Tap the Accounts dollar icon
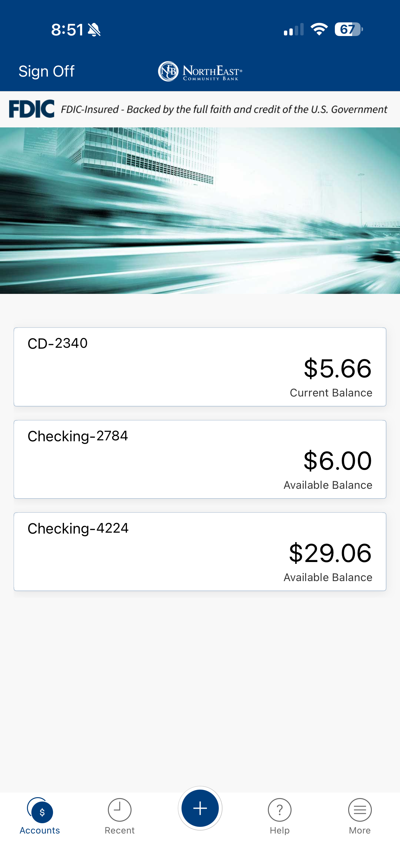 tap(40, 810)
